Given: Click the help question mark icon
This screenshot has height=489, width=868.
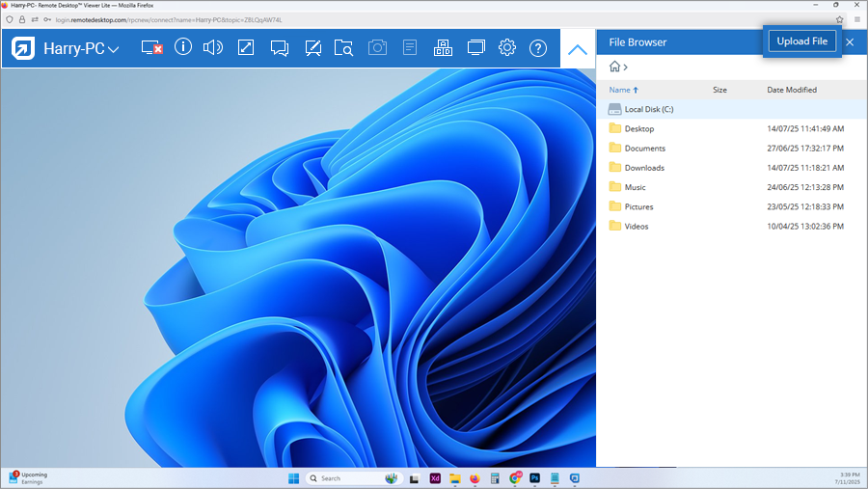Looking at the screenshot, I should pos(538,48).
